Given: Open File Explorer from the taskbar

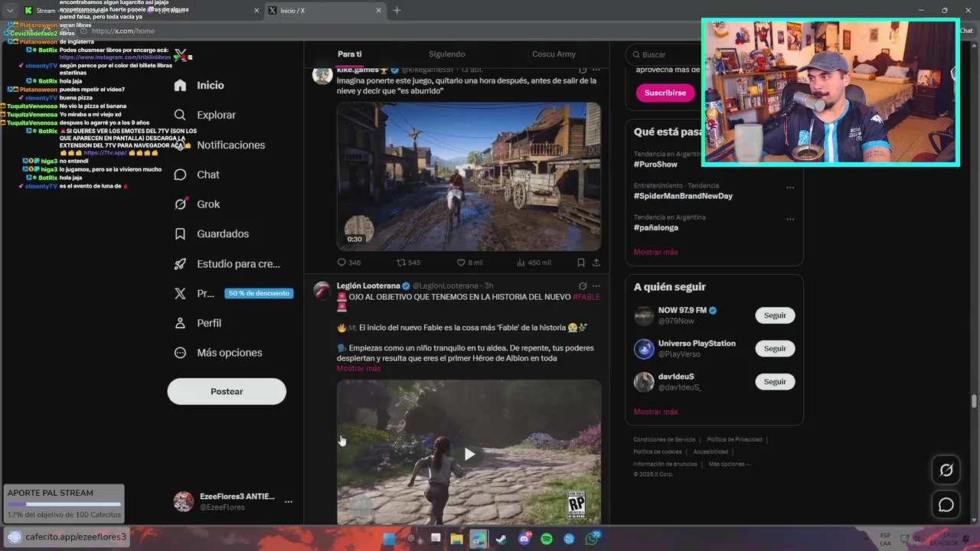Looking at the screenshot, I should tap(456, 539).
